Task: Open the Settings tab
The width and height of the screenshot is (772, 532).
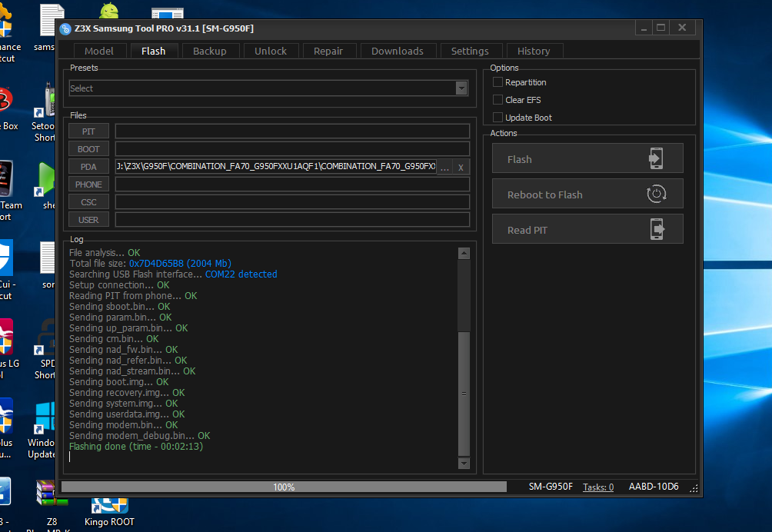Action: [470, 51]
